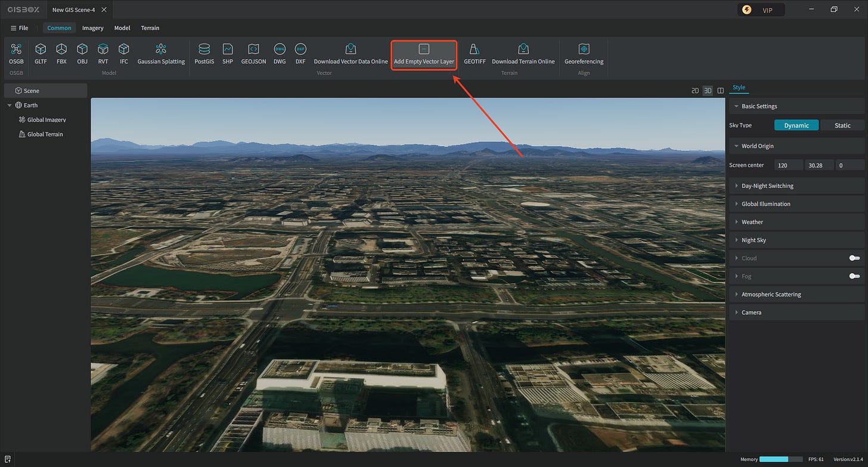Expand the Night Sky section
The width and height of the screenshot is (868, 467).
point(796,240)
